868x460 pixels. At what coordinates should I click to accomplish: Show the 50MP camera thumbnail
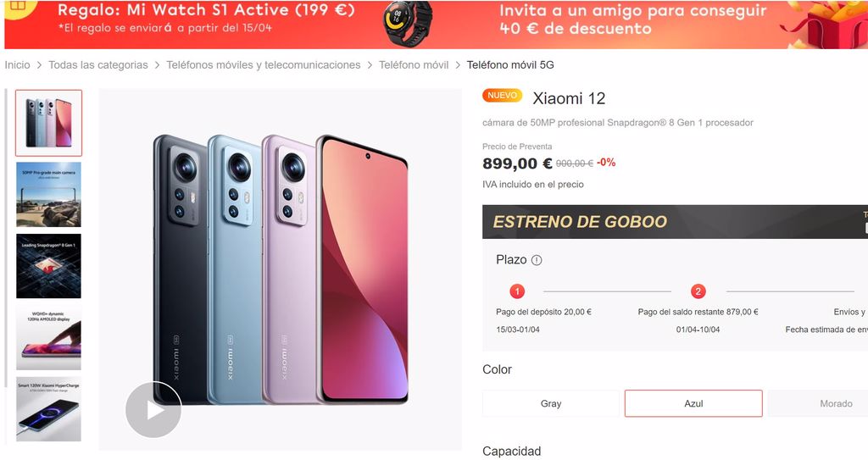48,194
